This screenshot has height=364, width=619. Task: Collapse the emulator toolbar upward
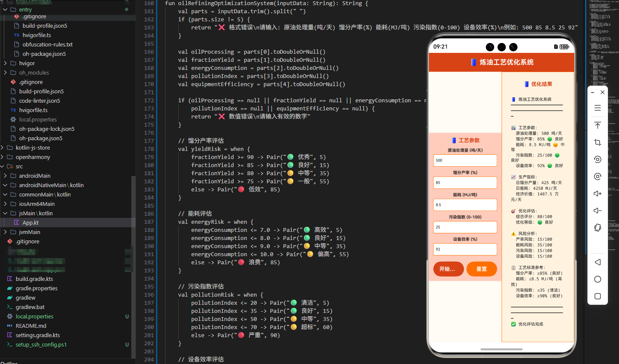[598, 125]
